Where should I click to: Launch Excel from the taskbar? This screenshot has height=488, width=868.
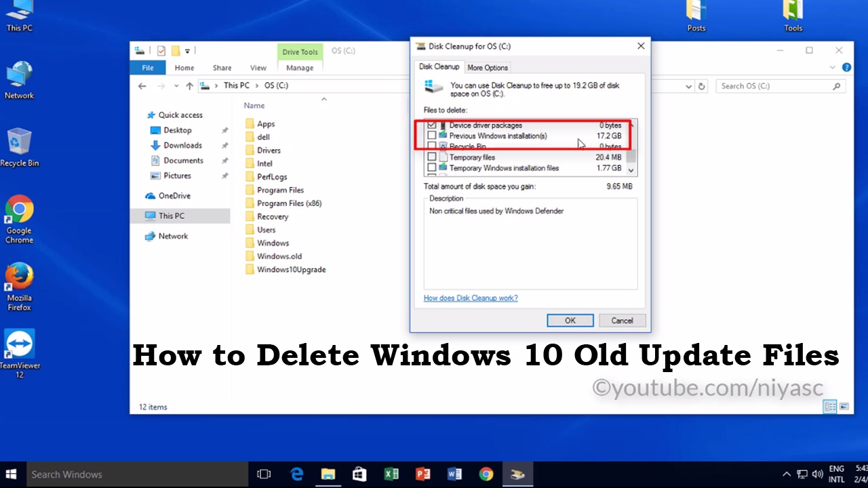pos(391,474)
